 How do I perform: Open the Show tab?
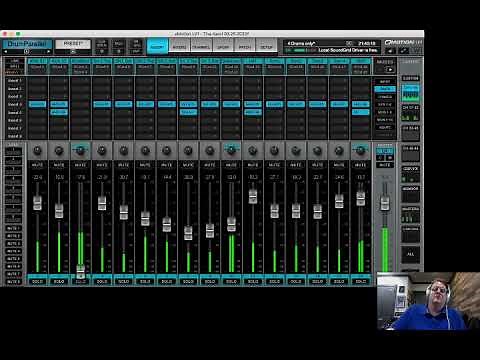pos(223,46)
